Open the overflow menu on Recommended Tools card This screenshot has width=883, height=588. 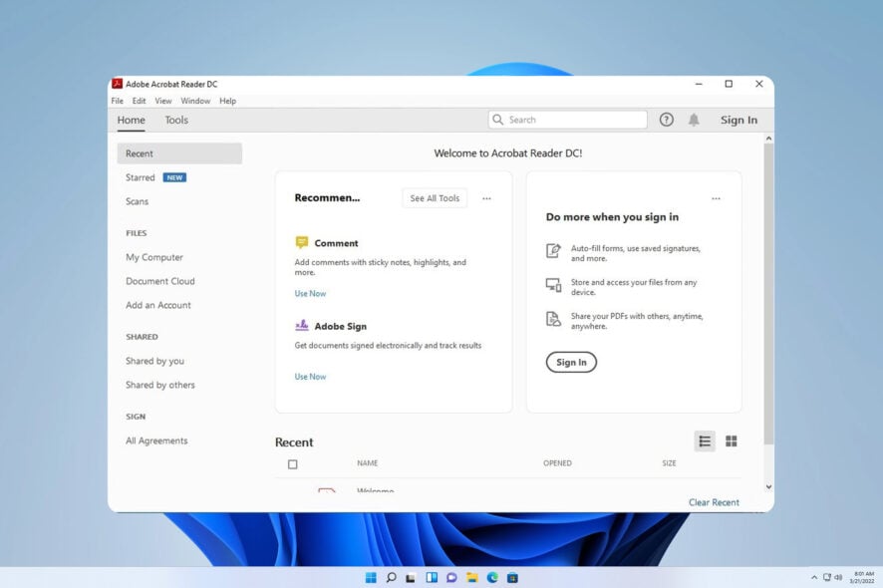coord(486,198)
